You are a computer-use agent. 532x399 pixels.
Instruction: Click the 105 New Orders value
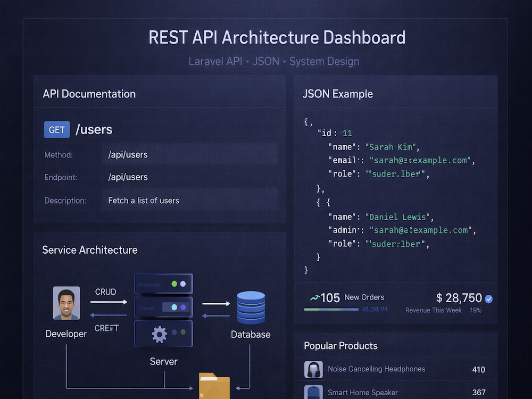(x=330, y=298)
